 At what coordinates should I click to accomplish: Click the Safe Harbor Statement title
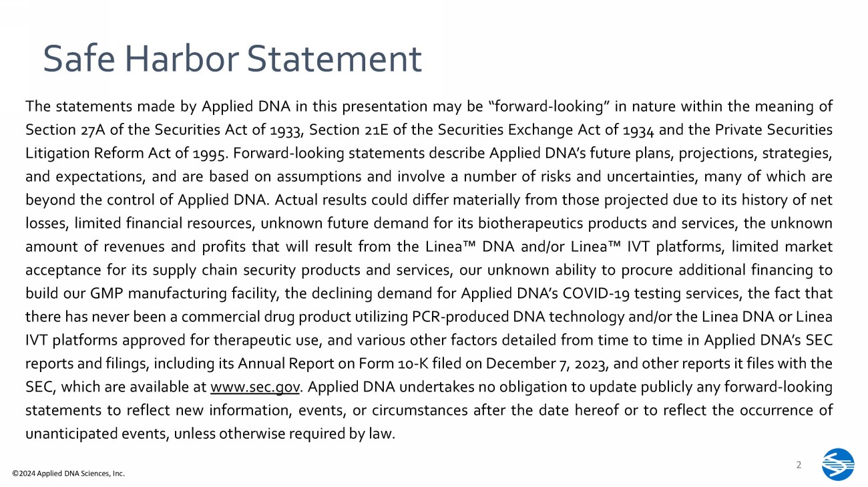pos(232,59)
